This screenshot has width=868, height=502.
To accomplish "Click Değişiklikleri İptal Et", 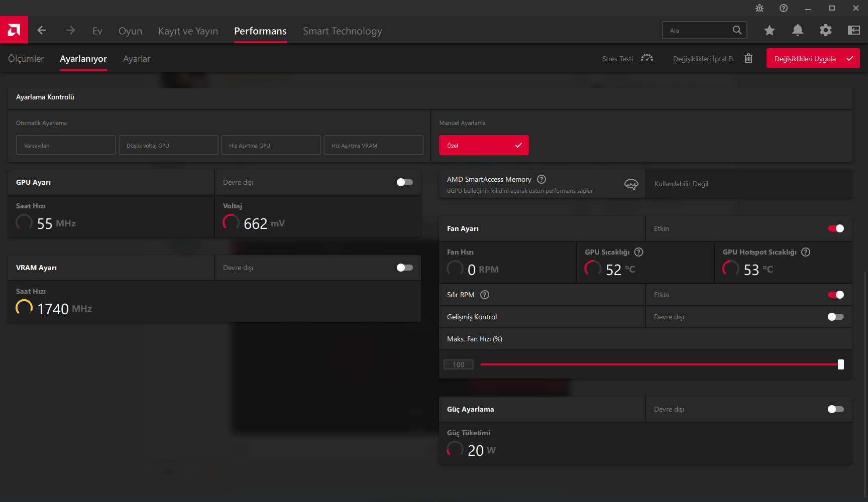I will (x=704, y=59).
